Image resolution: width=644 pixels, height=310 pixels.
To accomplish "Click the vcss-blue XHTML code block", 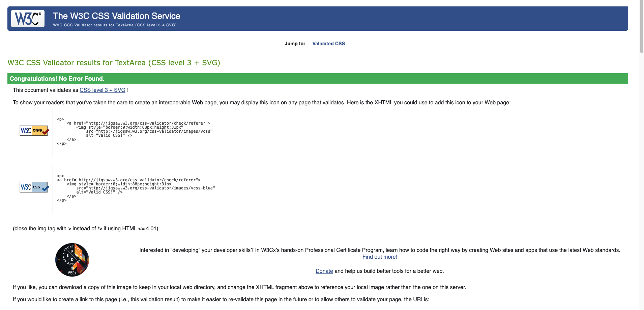I will pos(136,188).
